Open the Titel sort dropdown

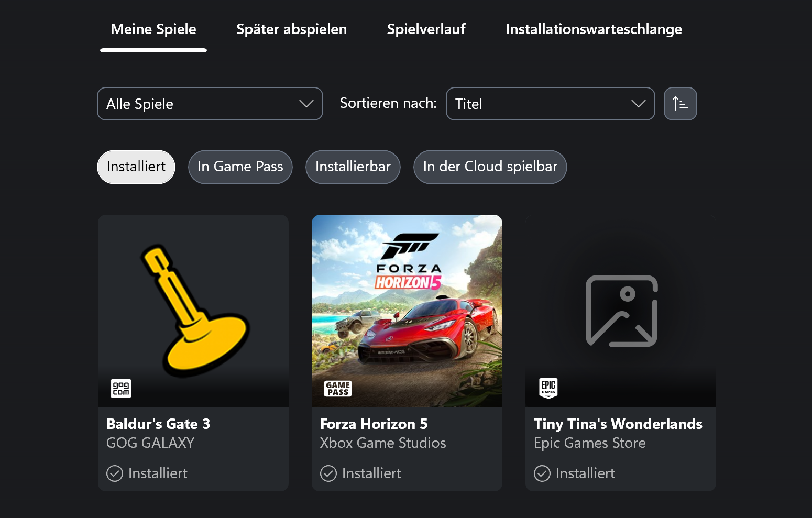click(x=551, y=104)
